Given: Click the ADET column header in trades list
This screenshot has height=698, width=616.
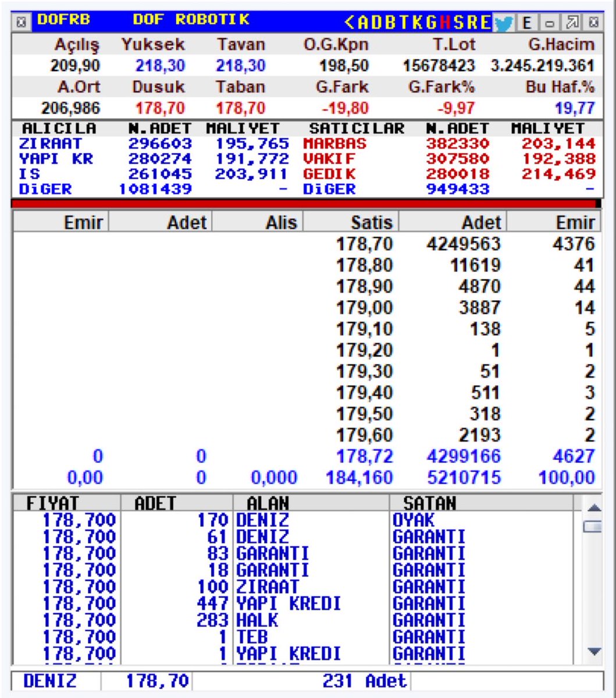Looking at the screenshot, I should [176, 503].
